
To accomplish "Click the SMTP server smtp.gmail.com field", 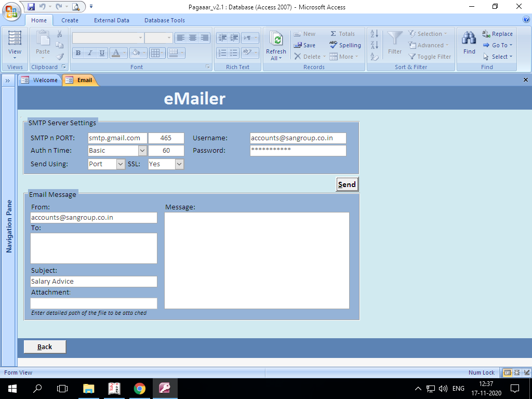I will click(x=117, y=138).
